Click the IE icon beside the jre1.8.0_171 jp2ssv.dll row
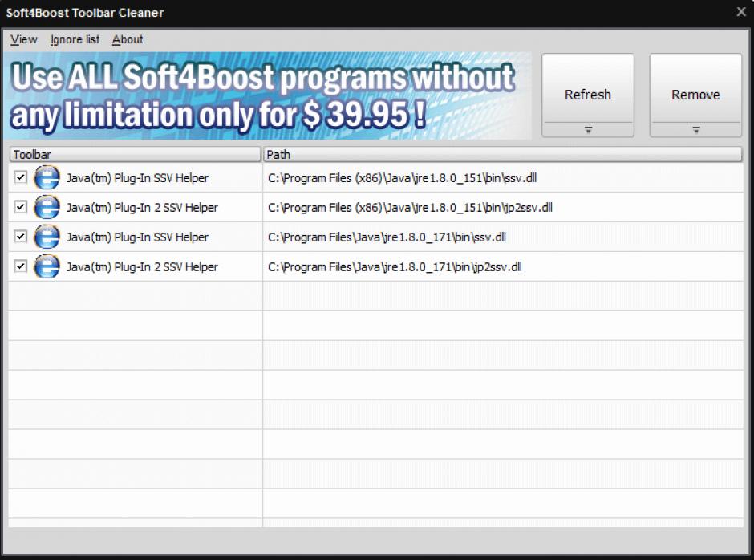754x560 pixels. pyautogui.click(x=47, y=266)
